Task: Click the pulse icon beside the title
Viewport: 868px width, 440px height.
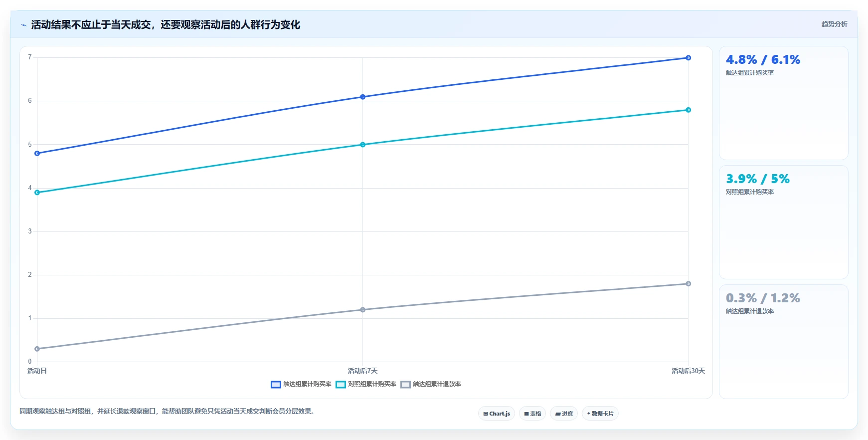Action: [x=23, y=25]
